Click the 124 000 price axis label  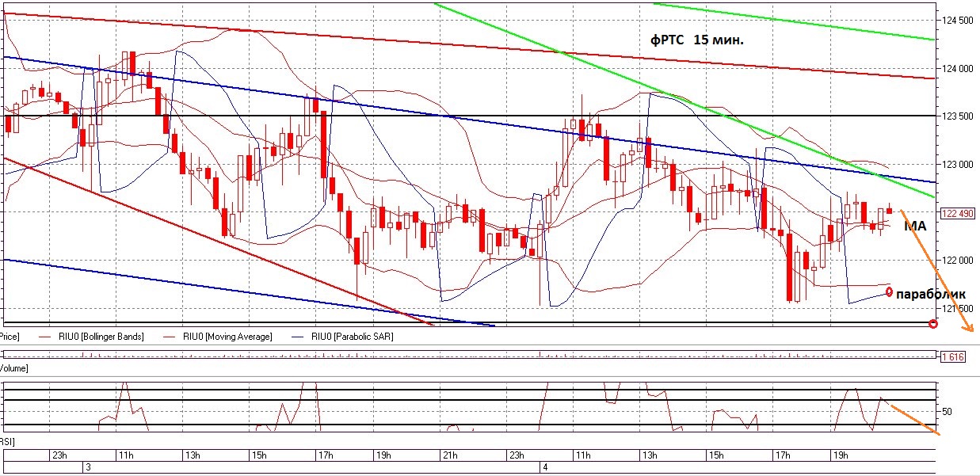(958, 68)
